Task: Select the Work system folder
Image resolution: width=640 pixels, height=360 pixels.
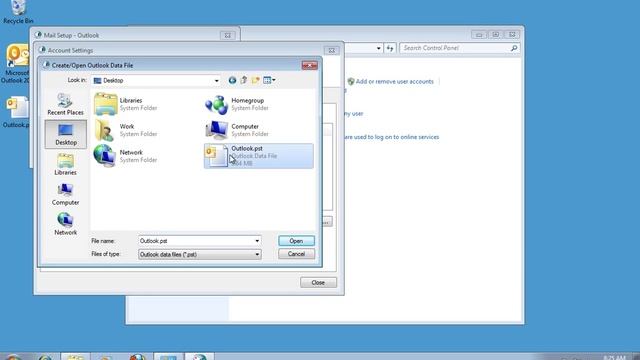Action: coord(126,130)
